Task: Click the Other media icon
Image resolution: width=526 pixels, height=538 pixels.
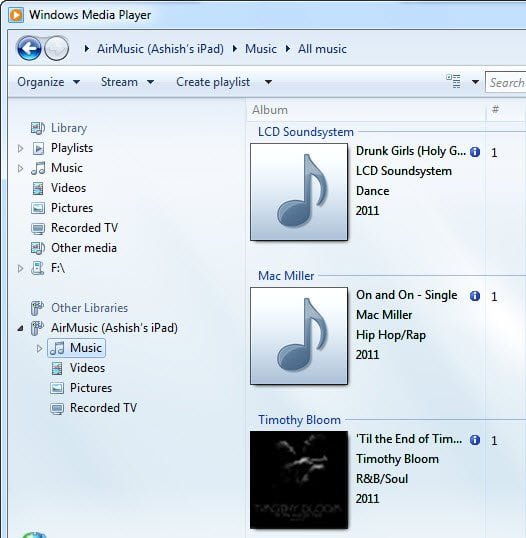Action: point(38,248)
